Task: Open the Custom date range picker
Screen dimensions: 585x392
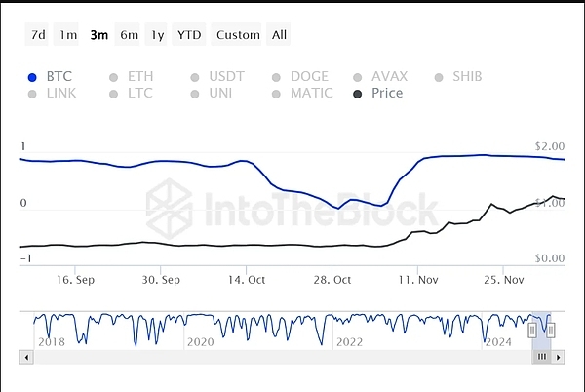Action: 238,35
